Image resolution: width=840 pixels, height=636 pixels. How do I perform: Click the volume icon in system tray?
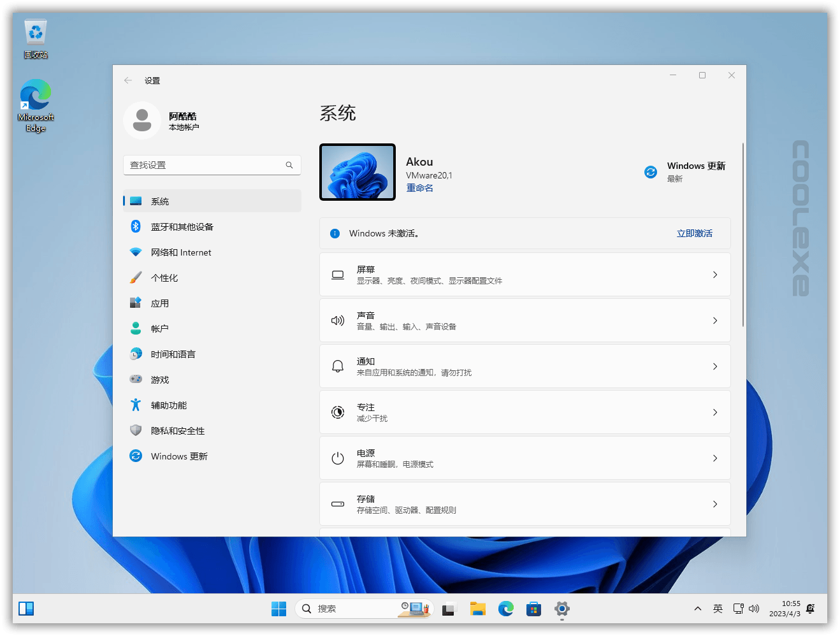[754, 609]
